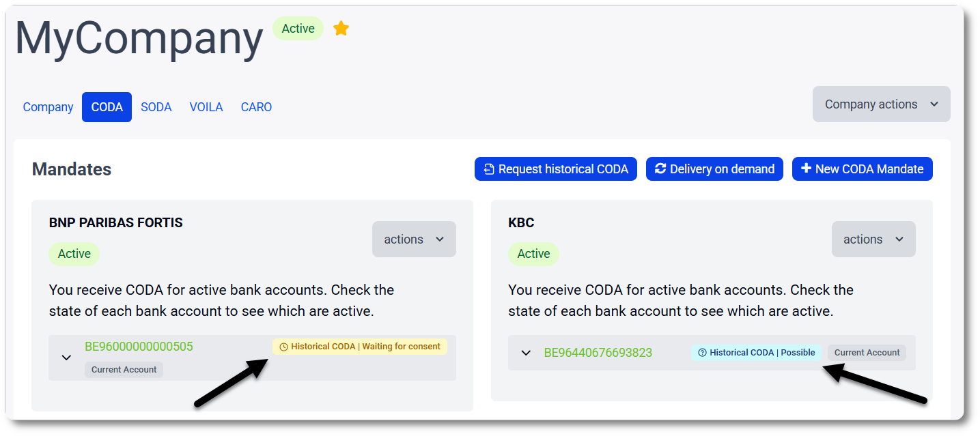
Task: Click the clock icon on Waiting for consent badge
Action: 283,347
